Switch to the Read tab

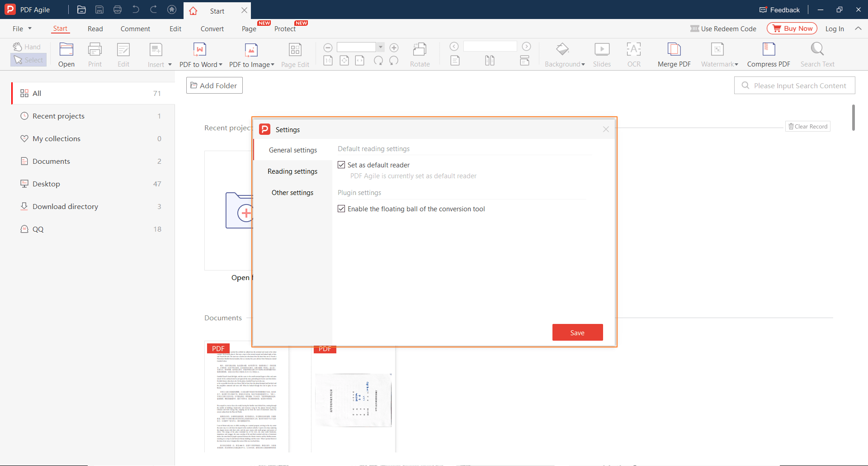click(95, 29)
